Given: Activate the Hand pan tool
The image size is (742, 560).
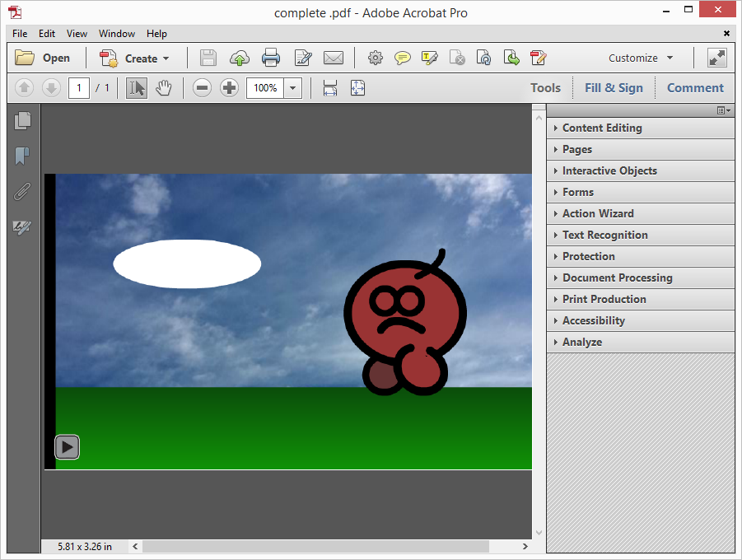Looking at the screenshot, I should [x=164, y=88].
